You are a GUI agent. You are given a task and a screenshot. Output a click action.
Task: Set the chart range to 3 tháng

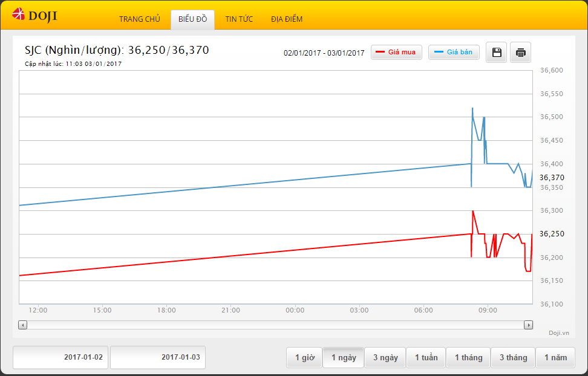(513, 358)
